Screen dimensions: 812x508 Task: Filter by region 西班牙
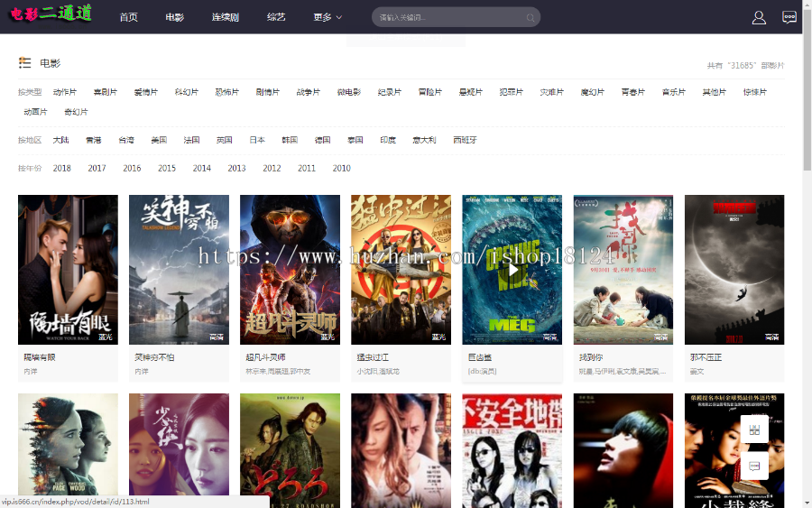tap(465, 141)
